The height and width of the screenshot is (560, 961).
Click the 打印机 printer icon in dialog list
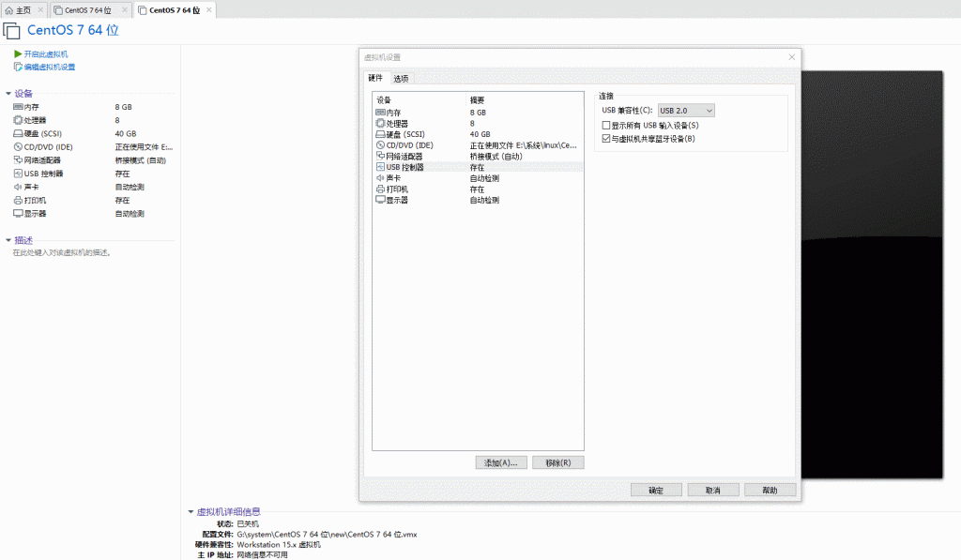pos(380,189)
